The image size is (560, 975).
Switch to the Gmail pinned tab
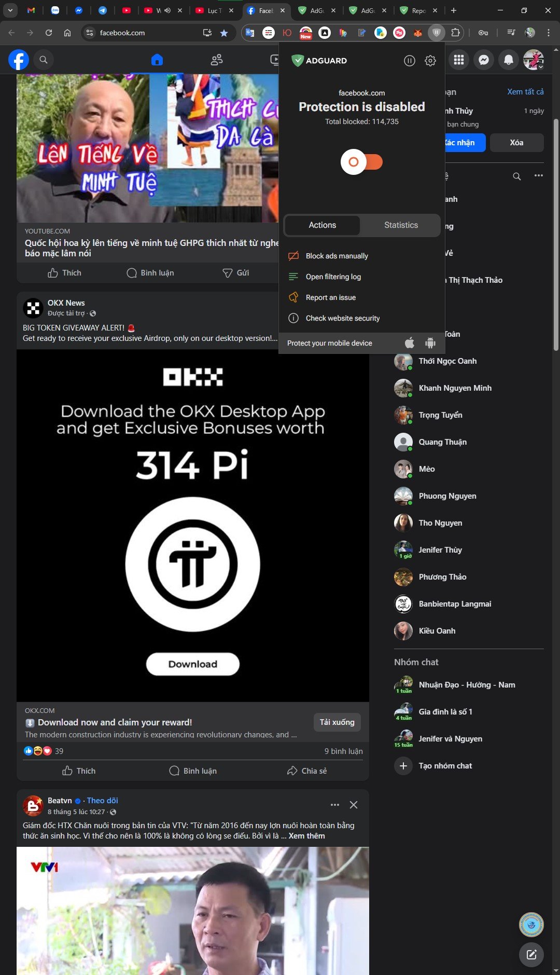[x=31, y=10]
